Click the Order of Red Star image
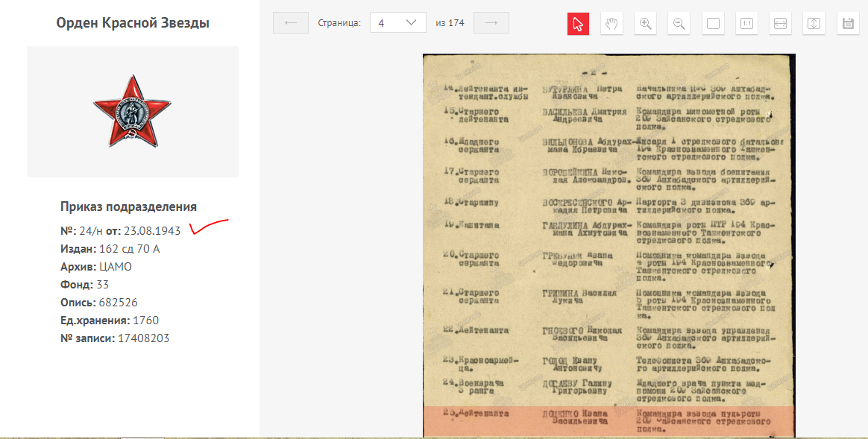 132,111
